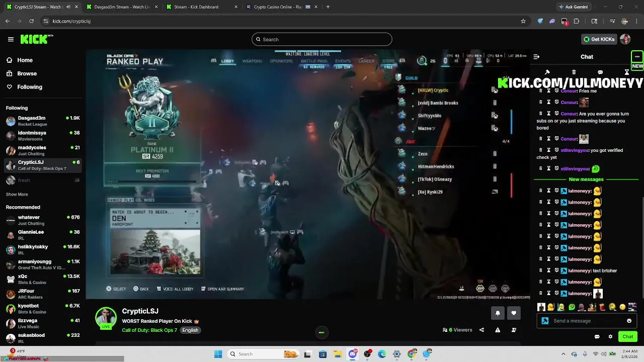Toggle follow heart button

(x=514, y=313)
